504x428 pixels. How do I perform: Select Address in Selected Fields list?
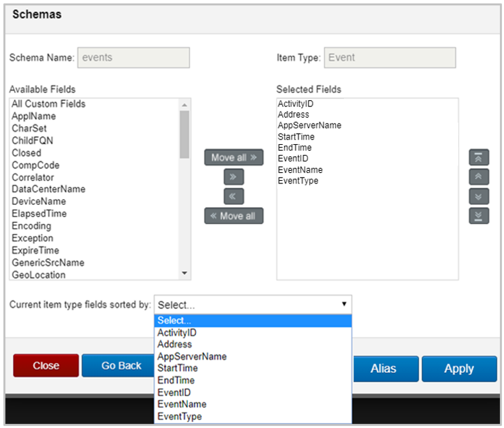pos(367,114)
